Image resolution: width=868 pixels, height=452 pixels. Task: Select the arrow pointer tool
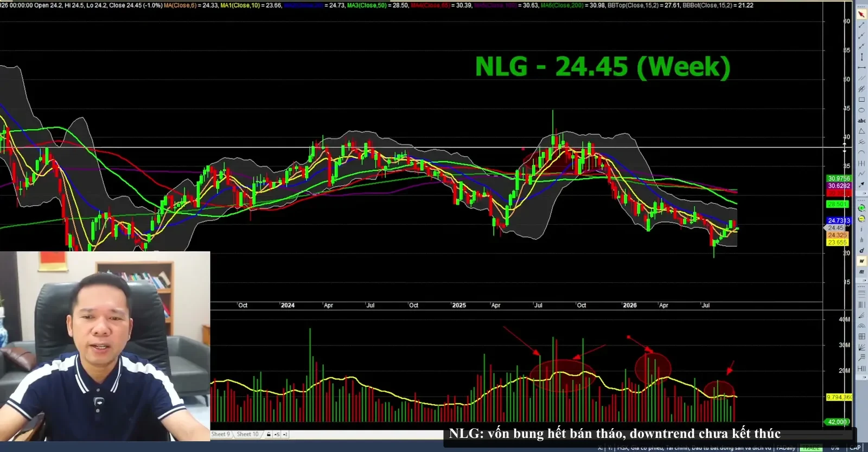(x=861, y=15)
